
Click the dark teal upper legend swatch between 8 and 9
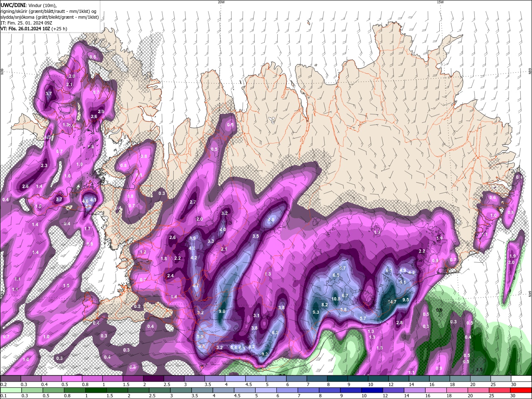[x=337, y=379]
